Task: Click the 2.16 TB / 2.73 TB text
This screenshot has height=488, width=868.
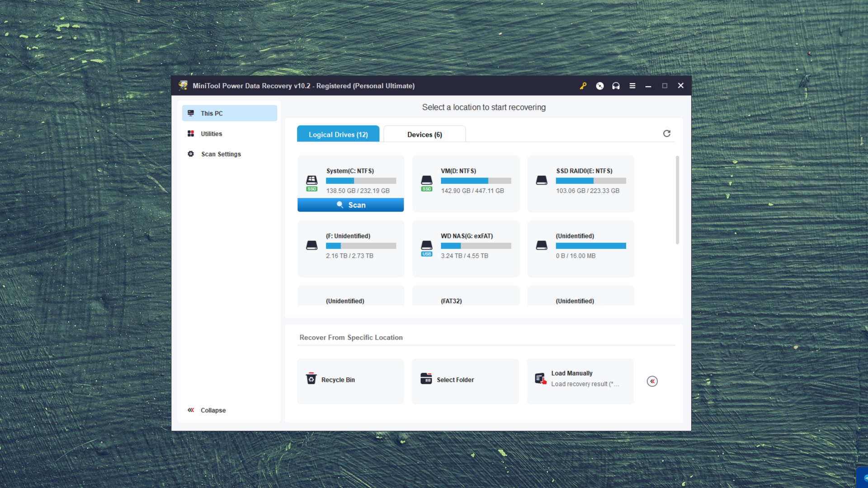Action: (350, 256)
